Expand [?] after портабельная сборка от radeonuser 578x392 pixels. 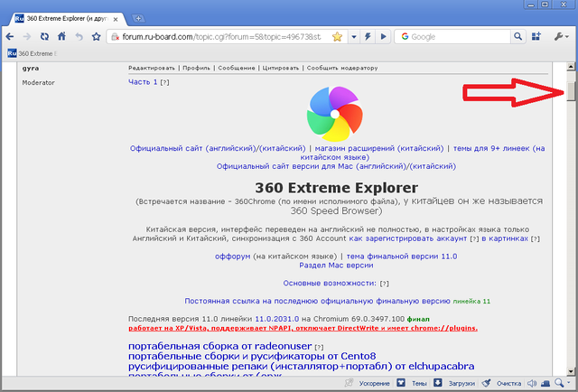(319, 347)
